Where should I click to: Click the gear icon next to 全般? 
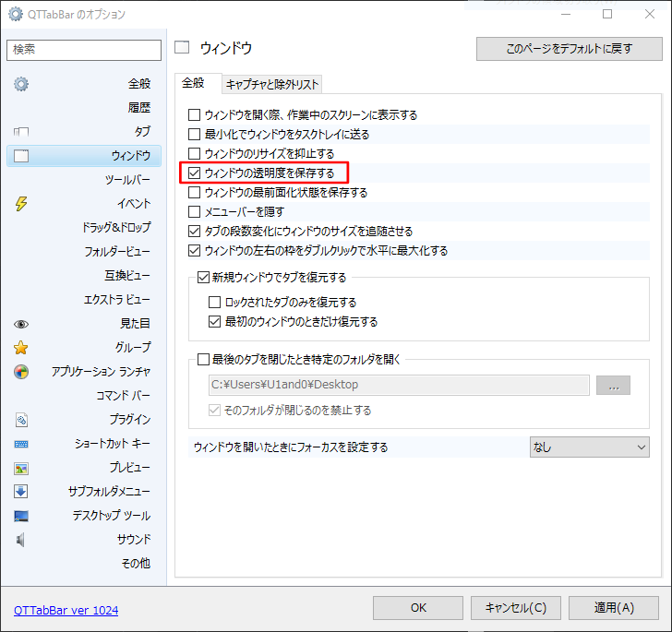[21, 84]
